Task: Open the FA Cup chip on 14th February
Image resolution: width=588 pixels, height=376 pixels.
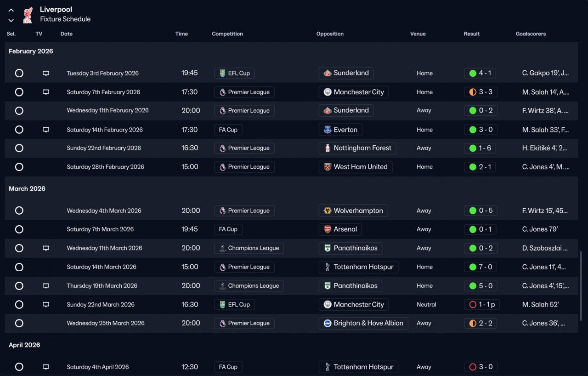Action: (x=228, y=130)
